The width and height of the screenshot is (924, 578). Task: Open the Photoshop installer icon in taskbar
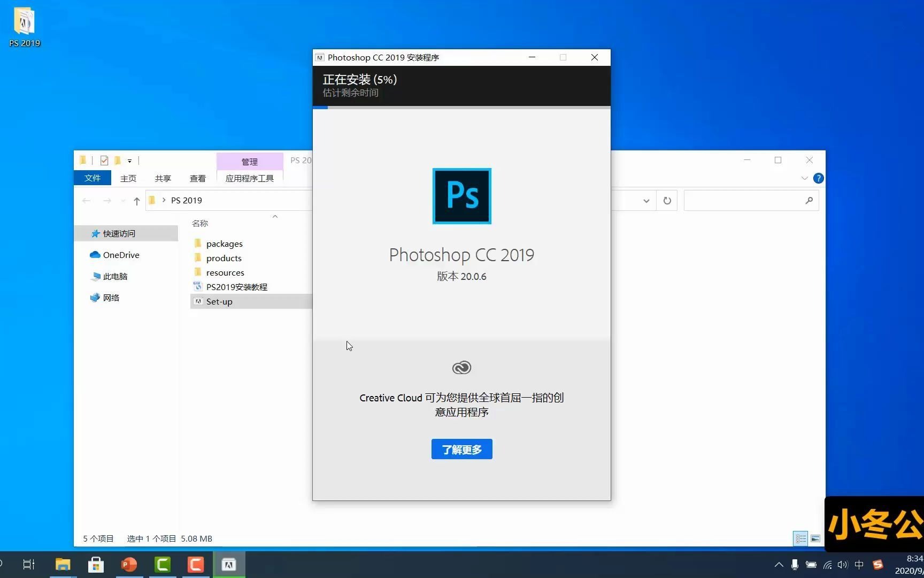click(x=228, y=564)
